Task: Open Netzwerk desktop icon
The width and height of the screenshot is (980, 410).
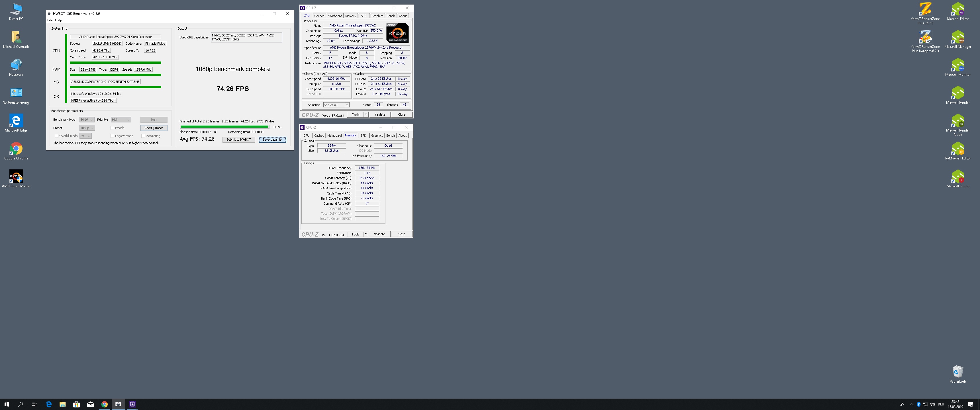Action: point(16,67)
